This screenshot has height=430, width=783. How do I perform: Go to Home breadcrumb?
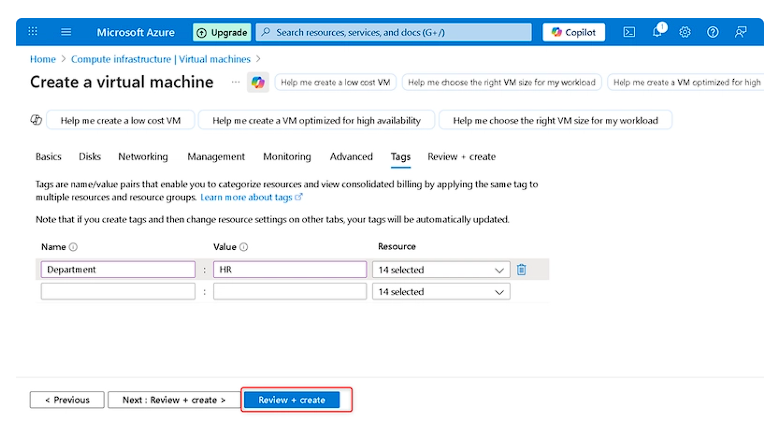point(43,59)
